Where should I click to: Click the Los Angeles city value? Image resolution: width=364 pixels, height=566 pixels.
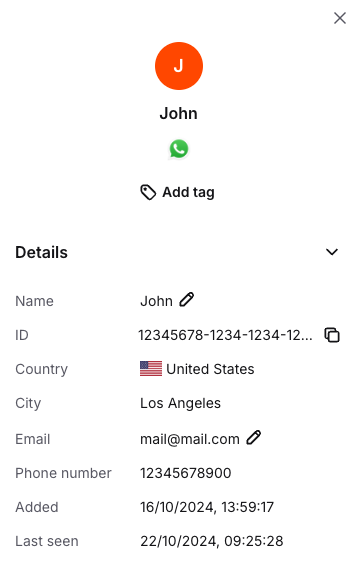(180, 403)
